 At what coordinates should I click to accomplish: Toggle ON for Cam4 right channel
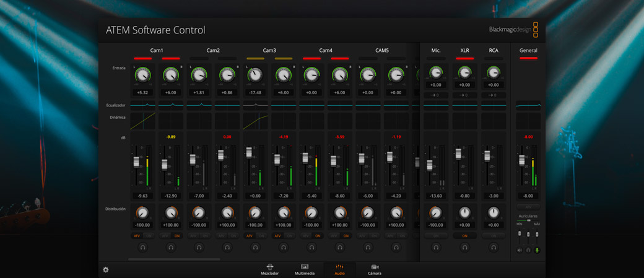tap(346, 236)
